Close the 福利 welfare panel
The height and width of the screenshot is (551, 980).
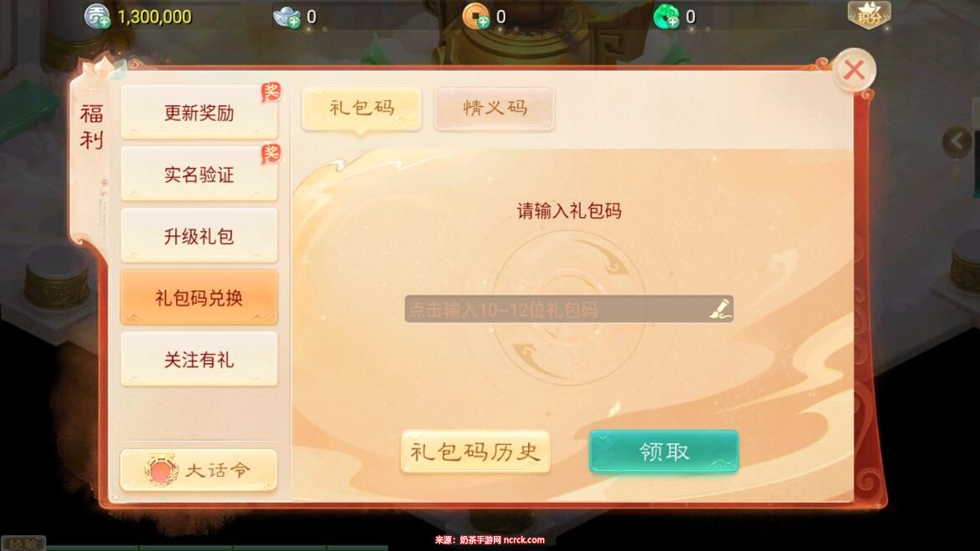[x=854, y=70]
